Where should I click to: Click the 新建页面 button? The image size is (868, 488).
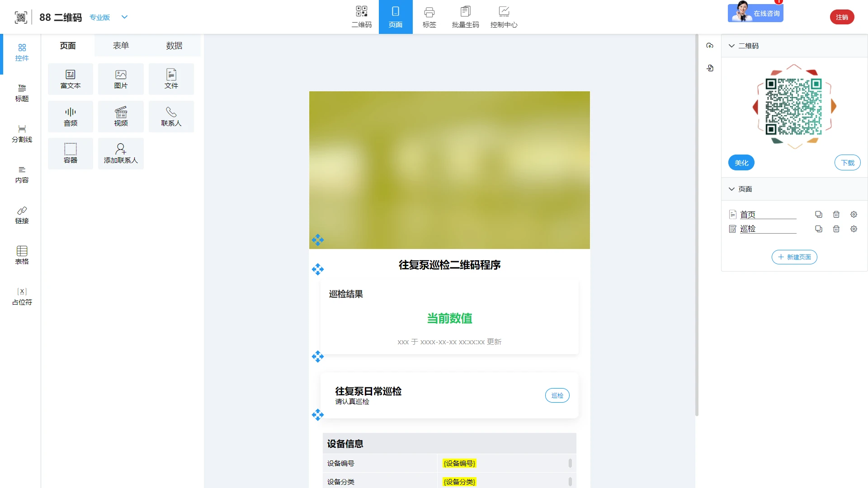point(794,257)
